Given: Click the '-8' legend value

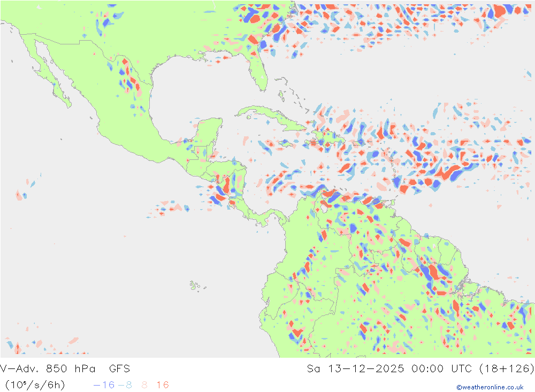Looking at the screenshot, I should (x=125, y=385).
